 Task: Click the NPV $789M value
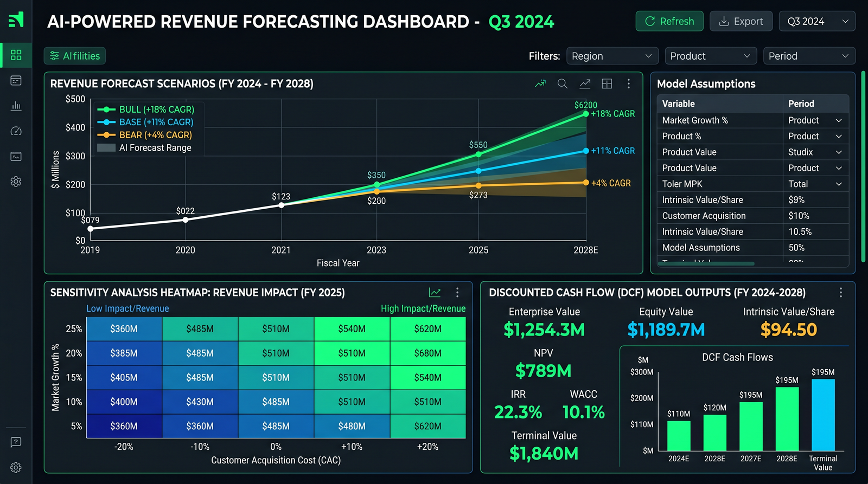(544, 371)
